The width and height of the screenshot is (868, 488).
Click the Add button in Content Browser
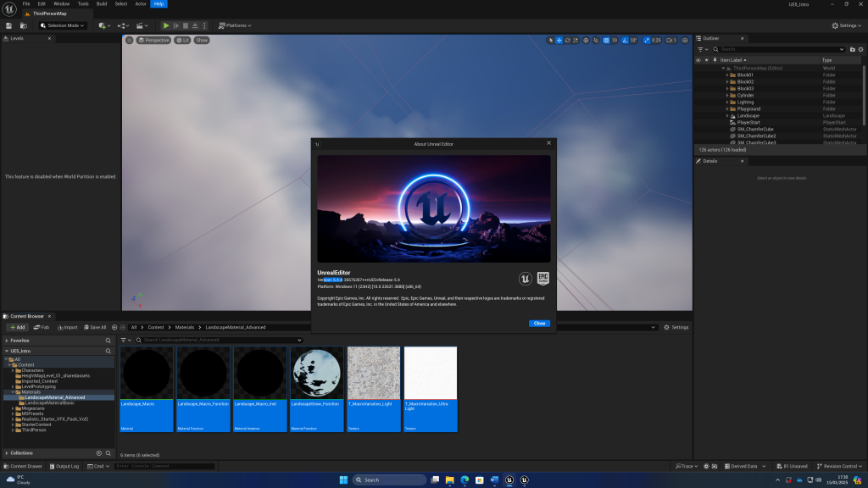coord(17,328)
